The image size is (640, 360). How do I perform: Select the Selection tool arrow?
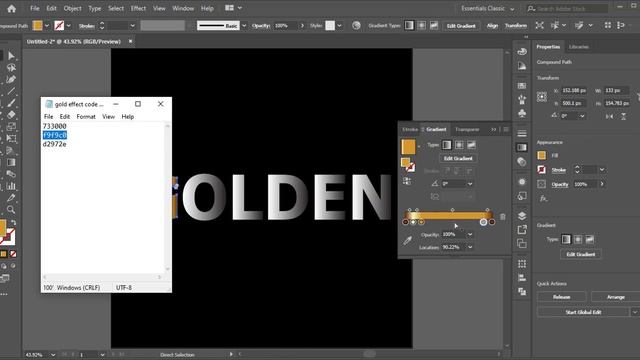(11, 56)
